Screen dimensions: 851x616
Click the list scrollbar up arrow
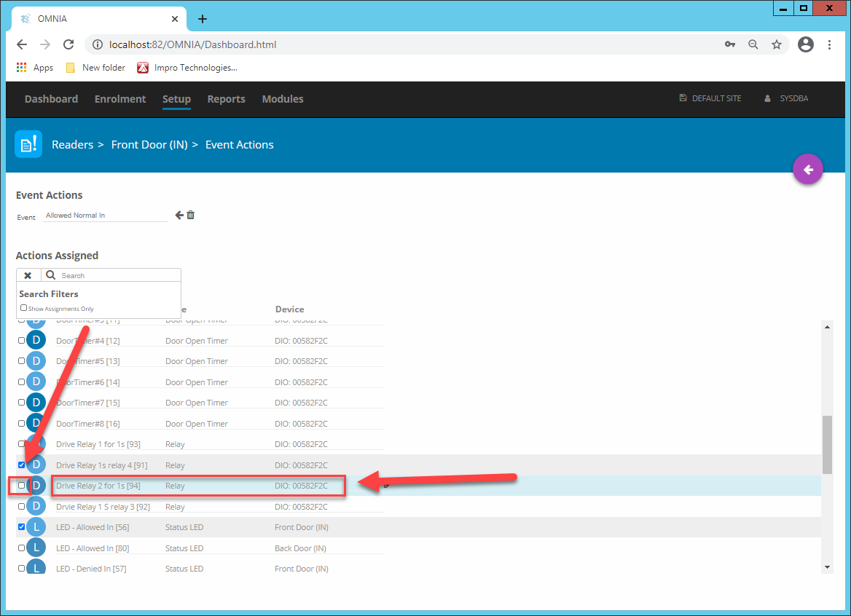[x=827, y=327]
